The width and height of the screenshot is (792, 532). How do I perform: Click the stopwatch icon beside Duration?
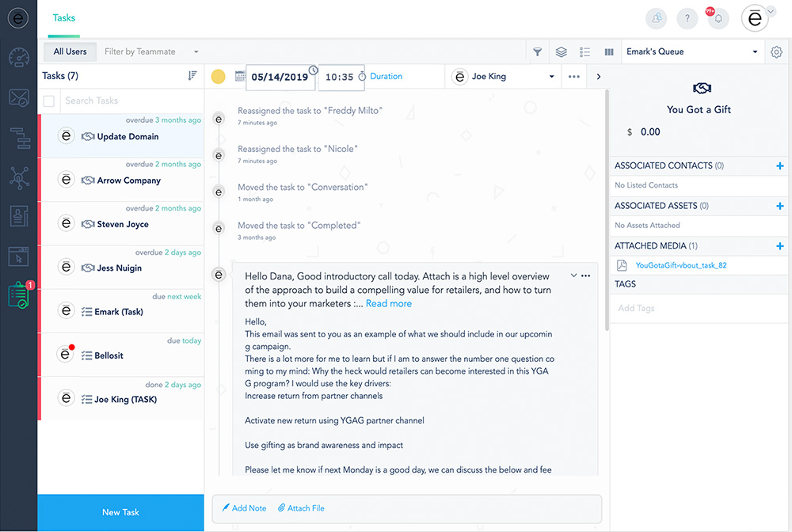coord(362,76)
